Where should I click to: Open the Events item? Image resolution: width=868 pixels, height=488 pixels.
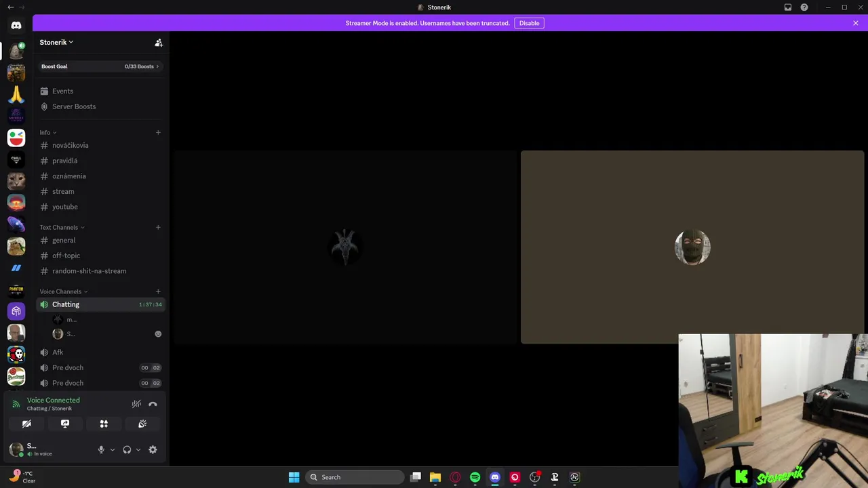click(x=100, y=91)
